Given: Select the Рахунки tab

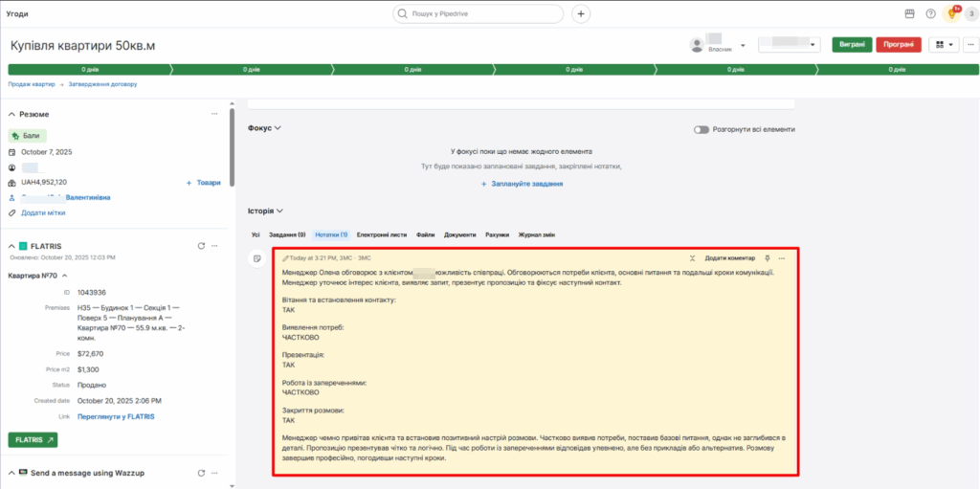Looking at the screenshot, I should [497, 235].
